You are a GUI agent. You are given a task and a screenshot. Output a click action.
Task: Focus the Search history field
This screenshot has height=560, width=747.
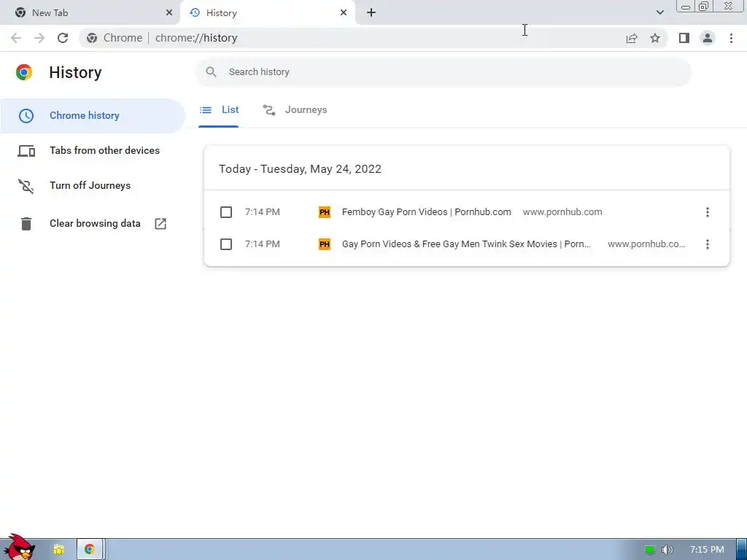tap(444, 72)
